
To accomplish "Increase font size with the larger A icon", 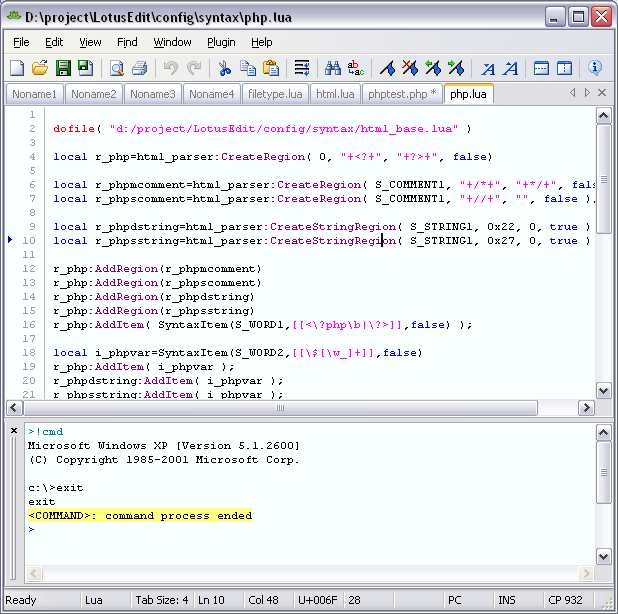I will [511, 69].
